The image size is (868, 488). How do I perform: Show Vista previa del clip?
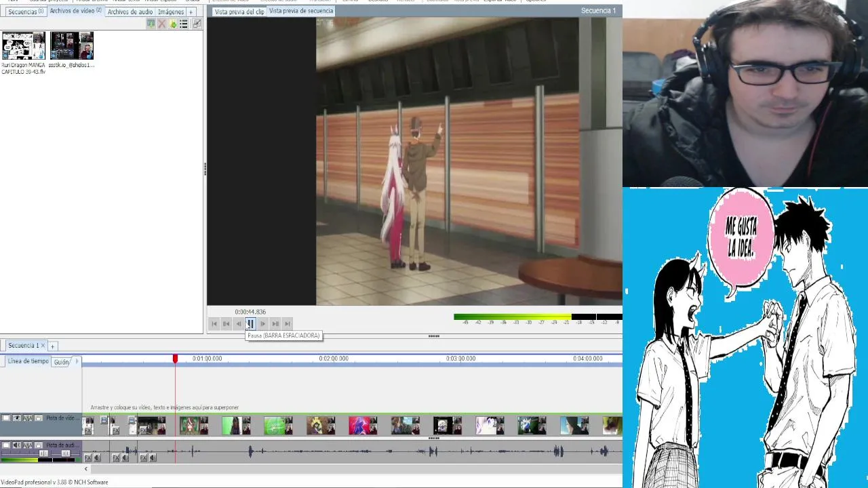(239, 12)
